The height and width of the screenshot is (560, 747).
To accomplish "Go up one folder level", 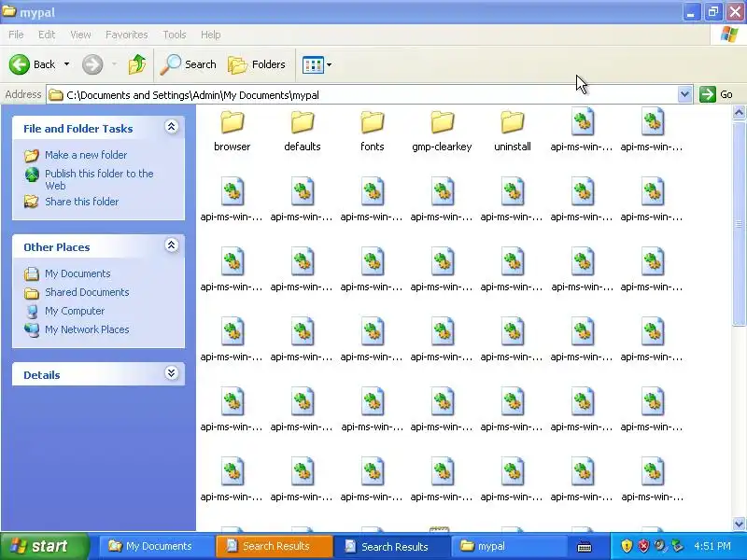I will click(137, 64).
